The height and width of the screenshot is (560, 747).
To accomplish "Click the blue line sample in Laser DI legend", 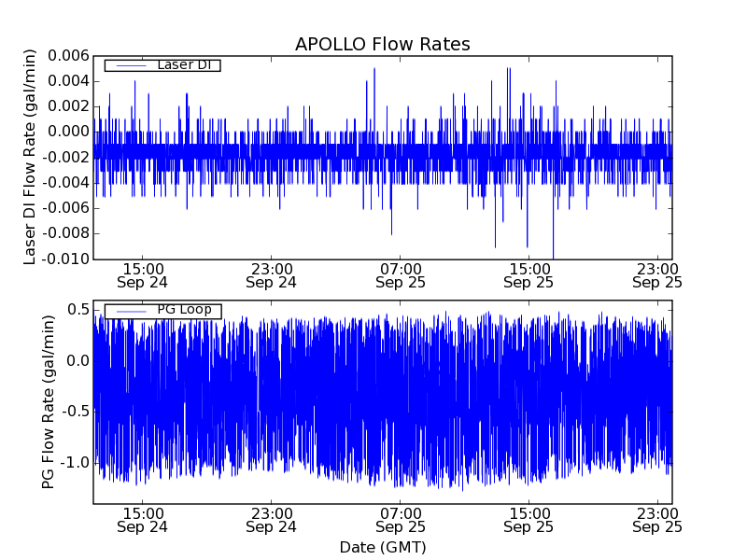I will point(129,65).
